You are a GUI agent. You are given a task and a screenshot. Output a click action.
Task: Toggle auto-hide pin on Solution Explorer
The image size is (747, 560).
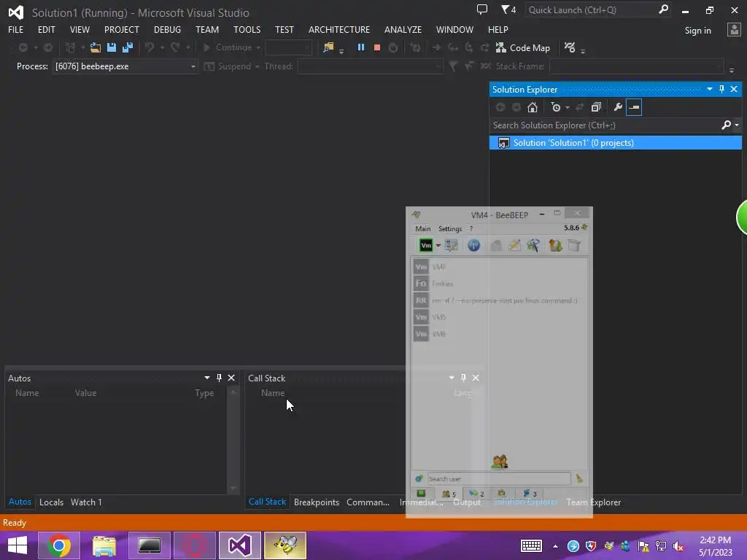point(721,89)
